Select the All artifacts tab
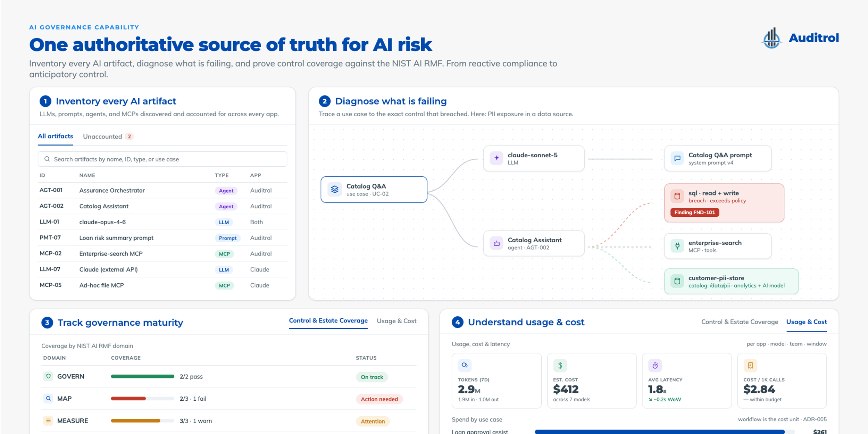 click(55, 136)
